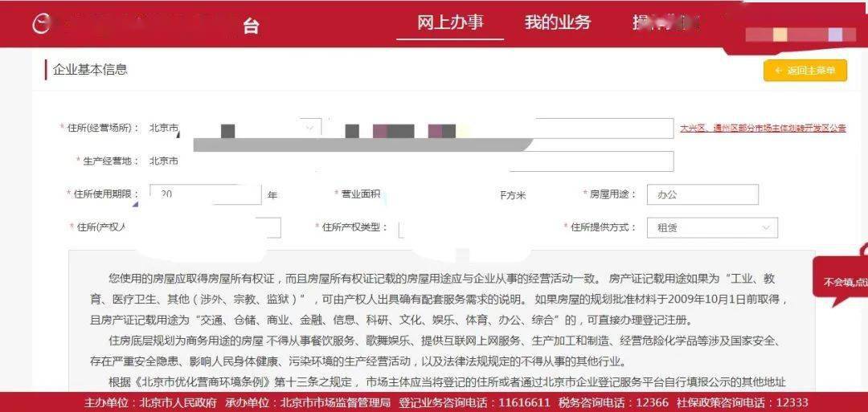Click the platform logo icon

pyautogui.click(x=42, y=24)
